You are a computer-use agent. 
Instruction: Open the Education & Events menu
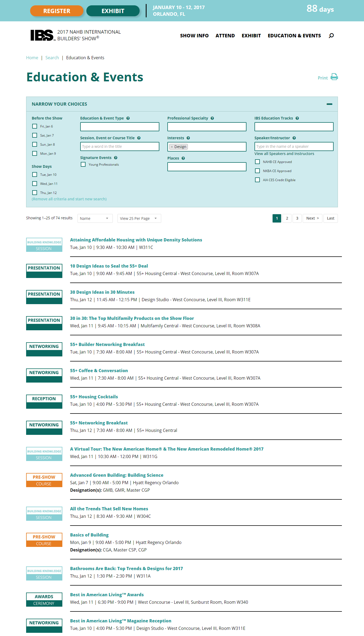coord(294,35)
